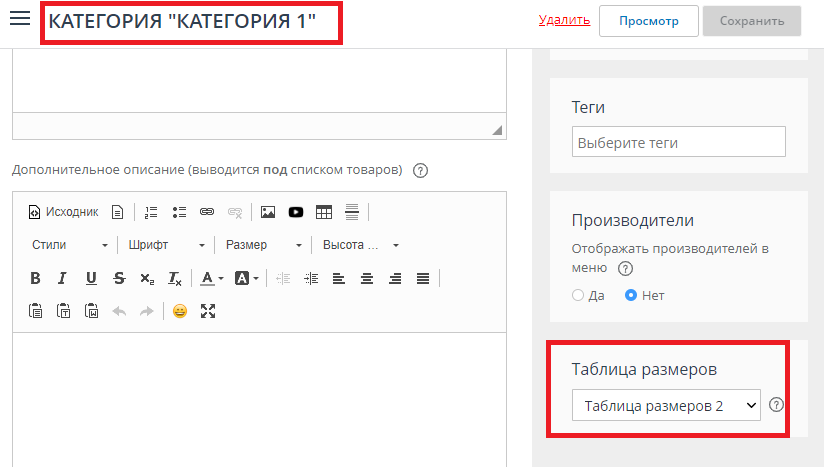Image resolution: width=834 pixels, height=468 pixels.
Task: Open the Стили dropdown
Action: [x=70, y=245]
